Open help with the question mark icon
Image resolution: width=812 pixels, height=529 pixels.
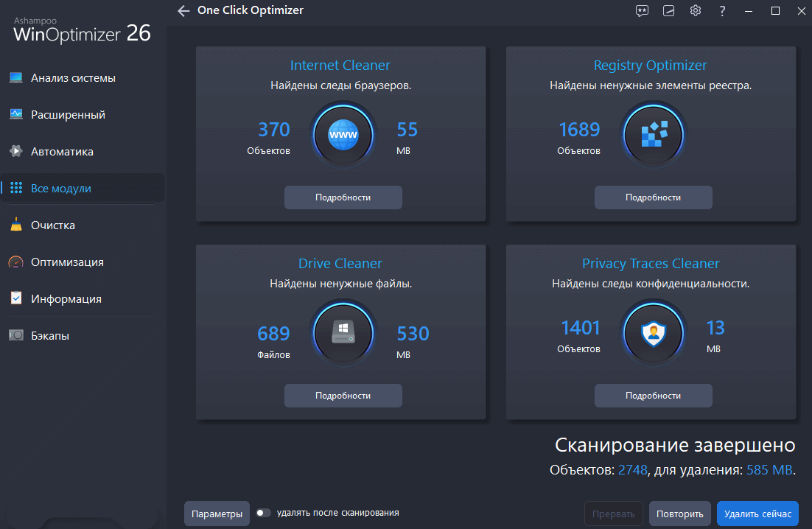pyautogui.click(x=722, y=11)
